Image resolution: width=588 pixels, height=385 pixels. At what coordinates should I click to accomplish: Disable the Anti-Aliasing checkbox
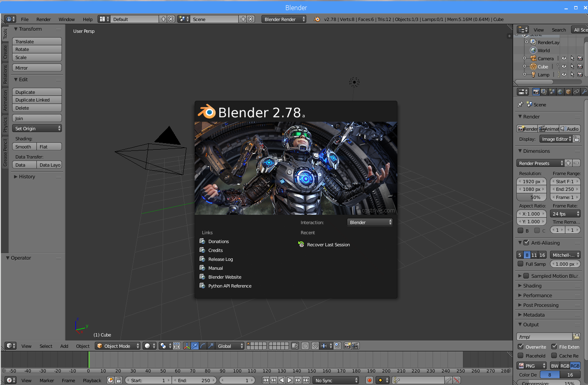tap(526, 243)
